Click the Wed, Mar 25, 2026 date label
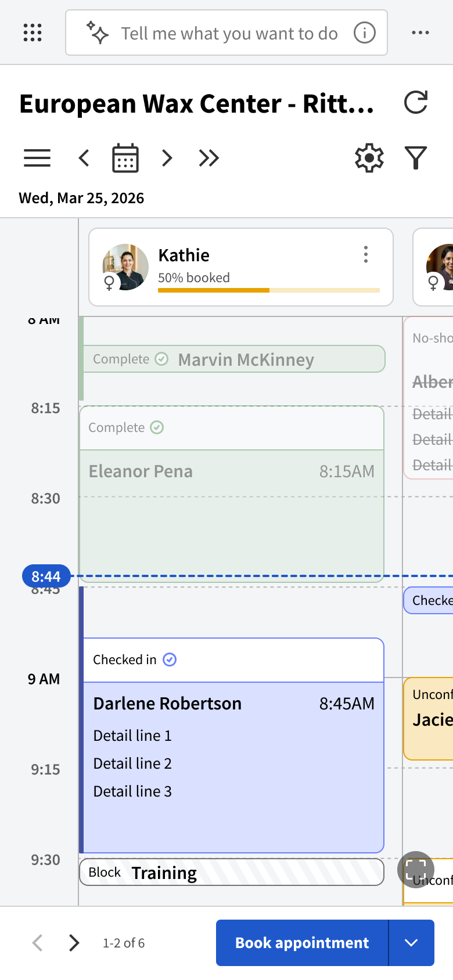453x980 pixels. pos(81,198)
